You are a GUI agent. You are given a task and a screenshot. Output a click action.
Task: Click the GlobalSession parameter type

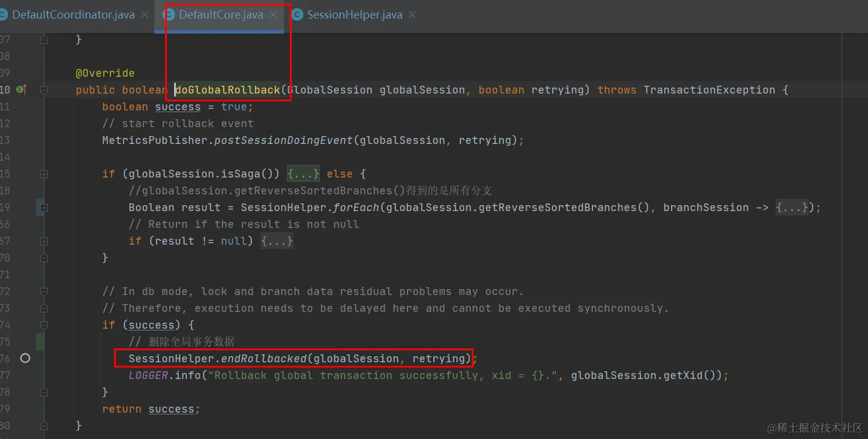pos(330,90)
